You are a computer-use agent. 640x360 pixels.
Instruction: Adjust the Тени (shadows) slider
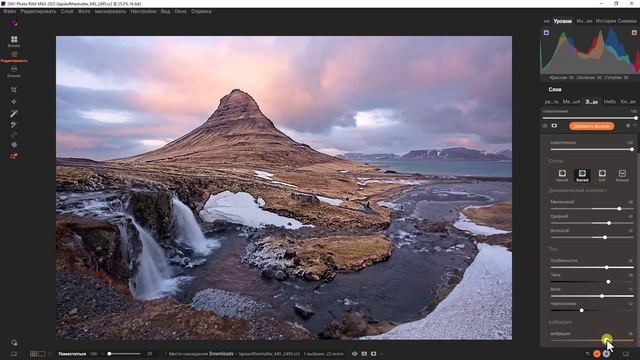(x=592, y=282)
